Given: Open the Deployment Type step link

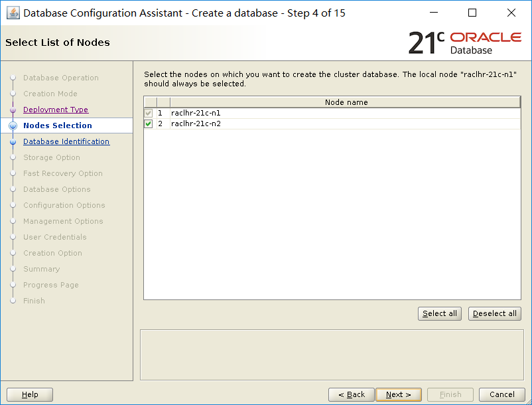Looking at the screenshot, I should click(56, 110).
